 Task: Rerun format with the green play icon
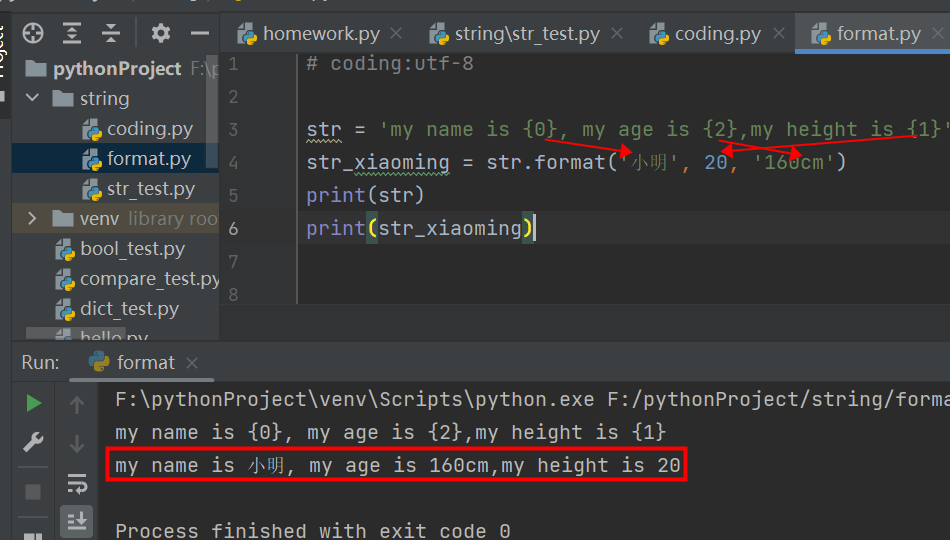pyautogui.click(x=34, y=403)
